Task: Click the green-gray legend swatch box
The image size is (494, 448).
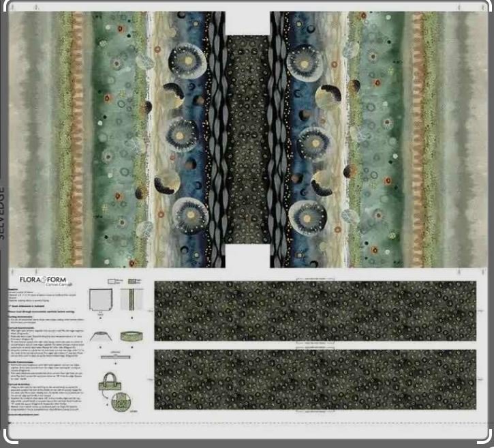Action: [131, 280]
